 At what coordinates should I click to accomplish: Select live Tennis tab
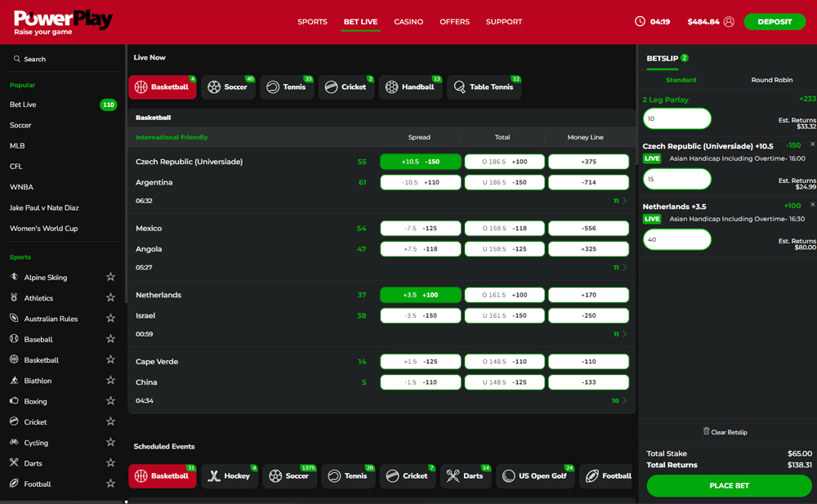(287, 87)
